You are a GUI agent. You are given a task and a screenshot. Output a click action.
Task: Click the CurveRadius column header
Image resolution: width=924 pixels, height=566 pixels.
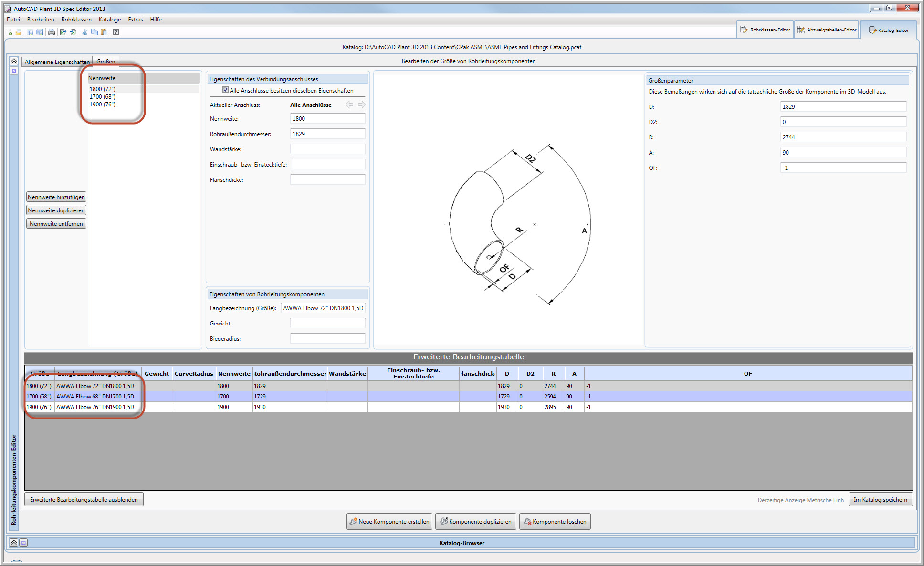(194, 374)
